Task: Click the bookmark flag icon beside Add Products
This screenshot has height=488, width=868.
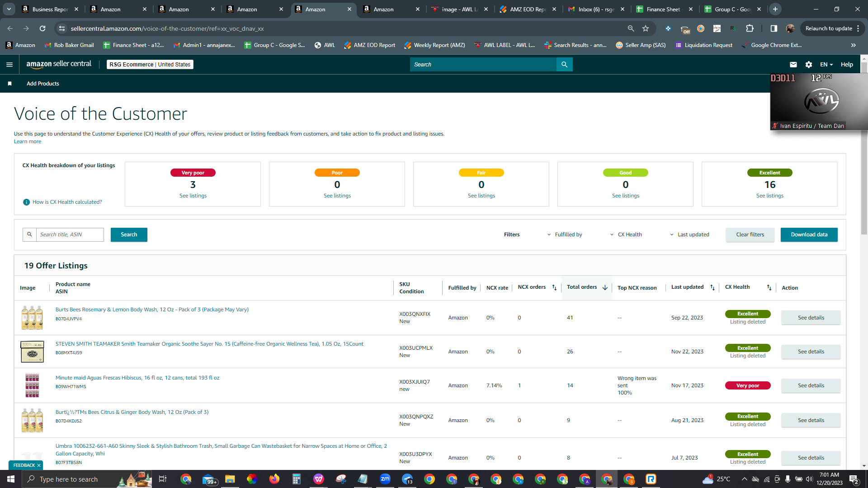Action: pyautogui.click(x=9, y=84)
